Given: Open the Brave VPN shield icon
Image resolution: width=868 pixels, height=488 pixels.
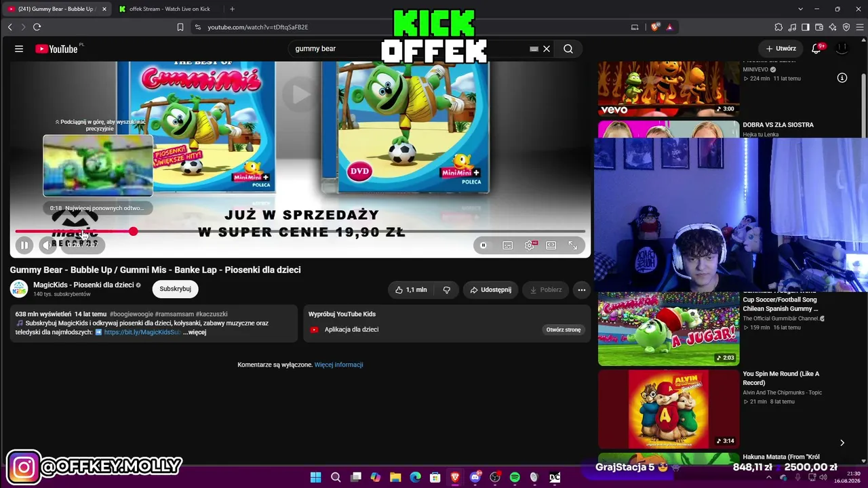Looking at the screenshot, I should coord(846,27).
